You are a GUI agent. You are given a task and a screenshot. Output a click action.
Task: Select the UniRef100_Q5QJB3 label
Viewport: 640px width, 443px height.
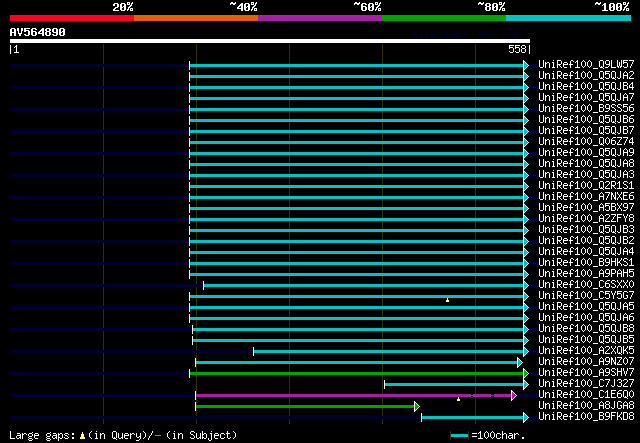[586, 229]
